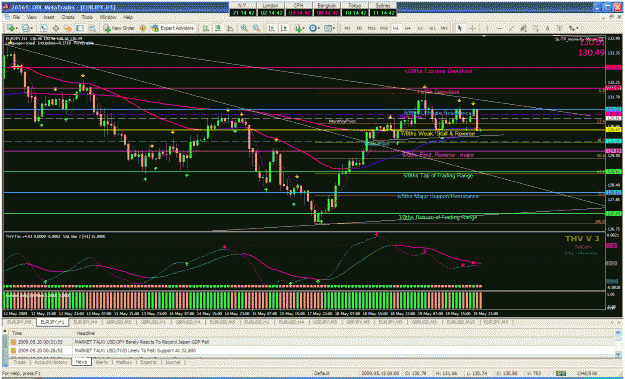Open the Help menu
This screenshot has height=379, width=625.
(128, 18)
